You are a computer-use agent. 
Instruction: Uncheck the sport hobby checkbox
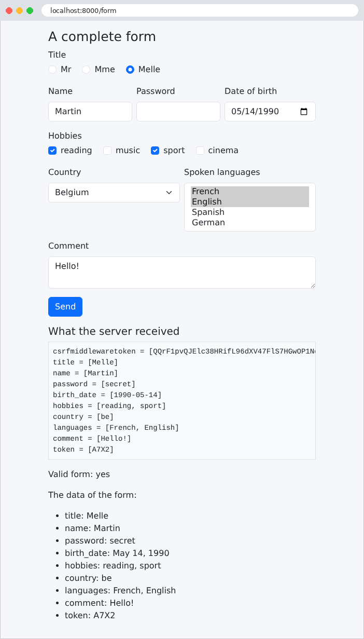click(155, 151)
